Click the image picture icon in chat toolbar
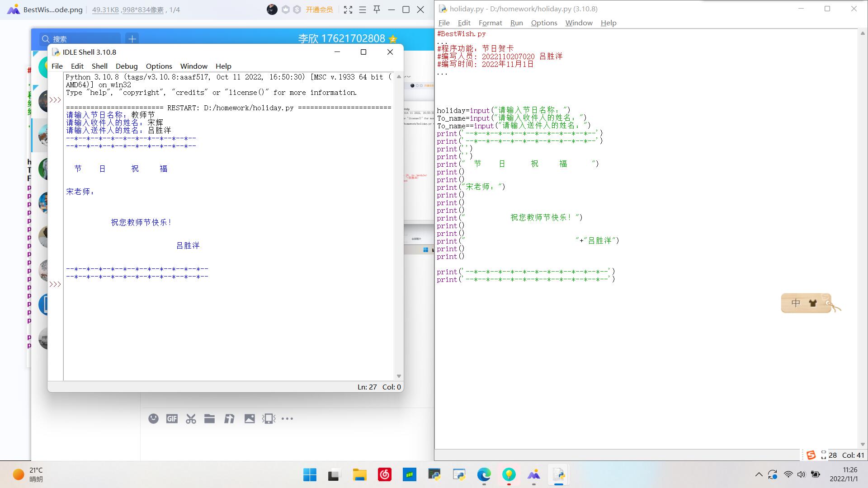Viewport: 868px width, 488px height. pos(250,419)
